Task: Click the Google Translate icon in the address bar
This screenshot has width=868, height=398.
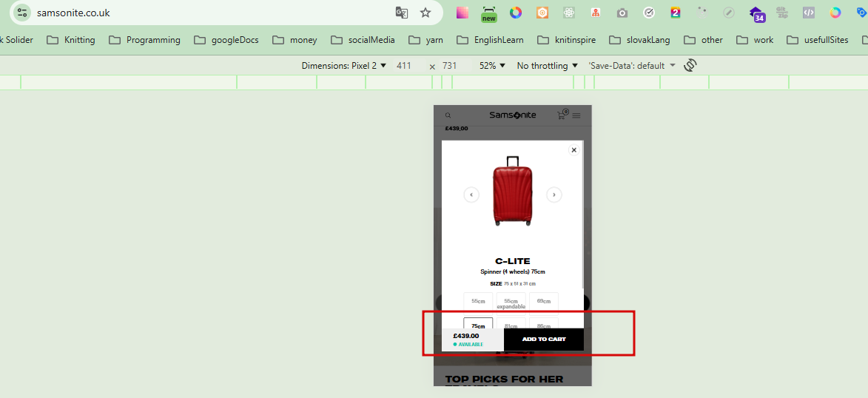Action: pos(402,13)
